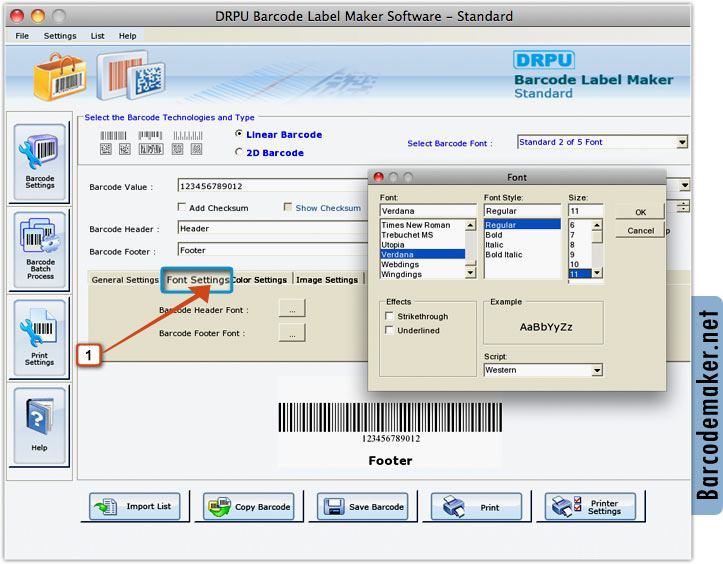Click the Barcode Value input field

coord(272,186)
